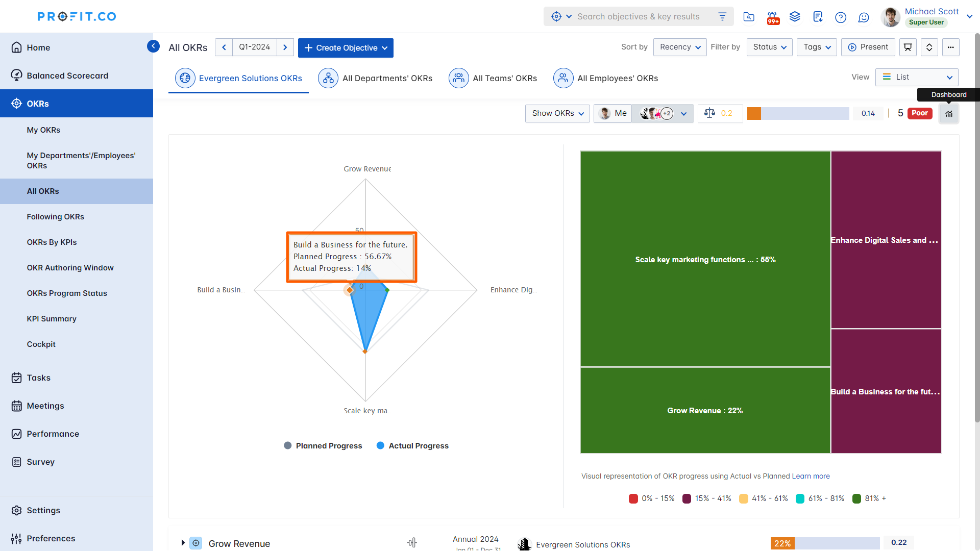980x551 pixels.
Task: Open the help question mark icon
Action: point(841,17)
